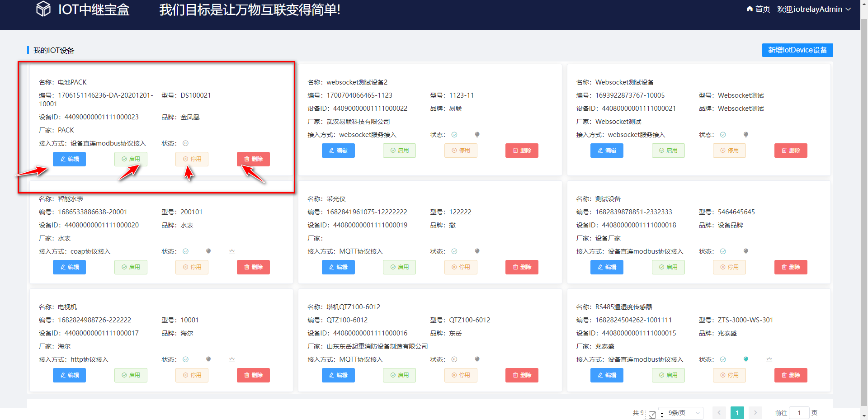Edit the 测试设备 device with its 编辑 button
Viewport: 868px width, 420px height.
[607, 267]
